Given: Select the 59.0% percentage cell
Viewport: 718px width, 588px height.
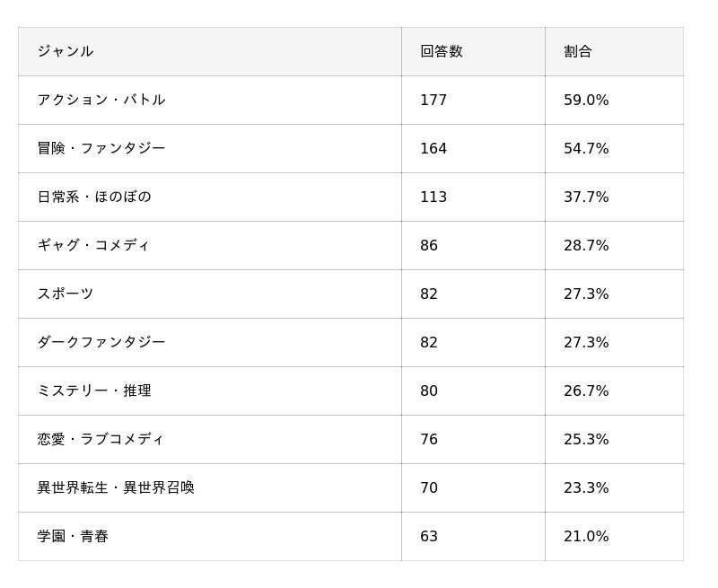Looking at the screenshot, I should (586, 100).
